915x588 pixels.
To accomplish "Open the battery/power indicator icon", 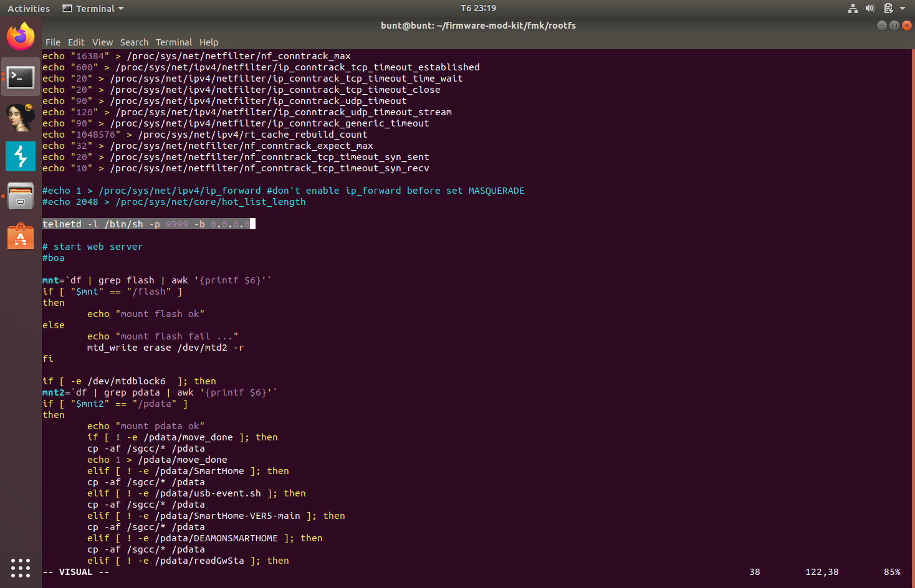I will [x=888, y=8].
